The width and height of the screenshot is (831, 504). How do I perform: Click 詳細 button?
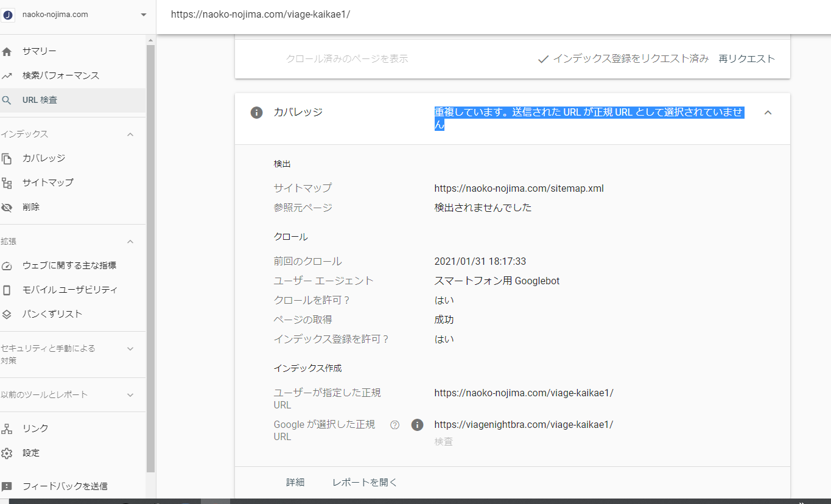click(x=295, y=483)
